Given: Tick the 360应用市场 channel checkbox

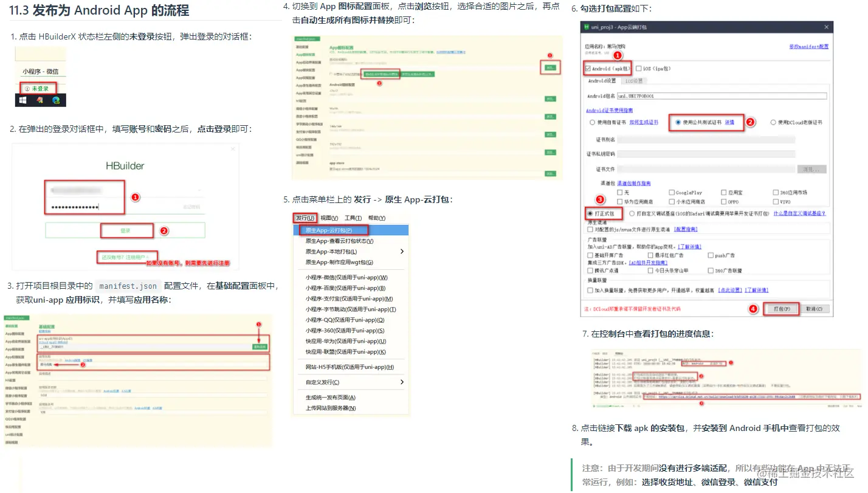Looking at the screenshot, I should click(776, 193).
